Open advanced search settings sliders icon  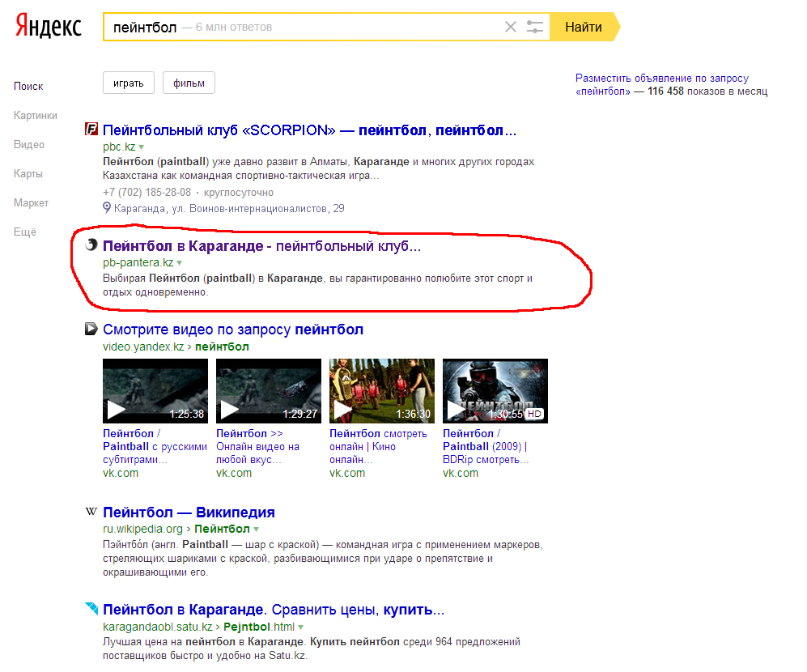(535, 27)
